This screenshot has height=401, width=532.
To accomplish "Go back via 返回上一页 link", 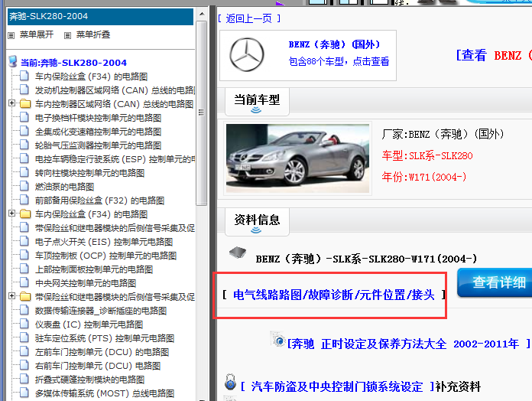I will (x=249, y=18).
